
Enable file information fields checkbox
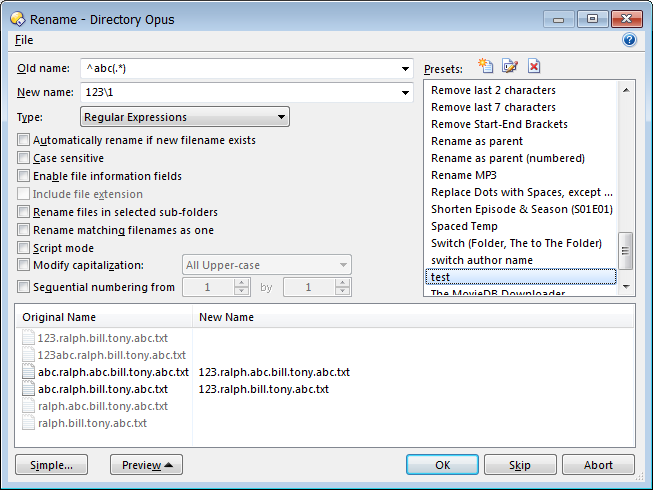click(23, 176)
